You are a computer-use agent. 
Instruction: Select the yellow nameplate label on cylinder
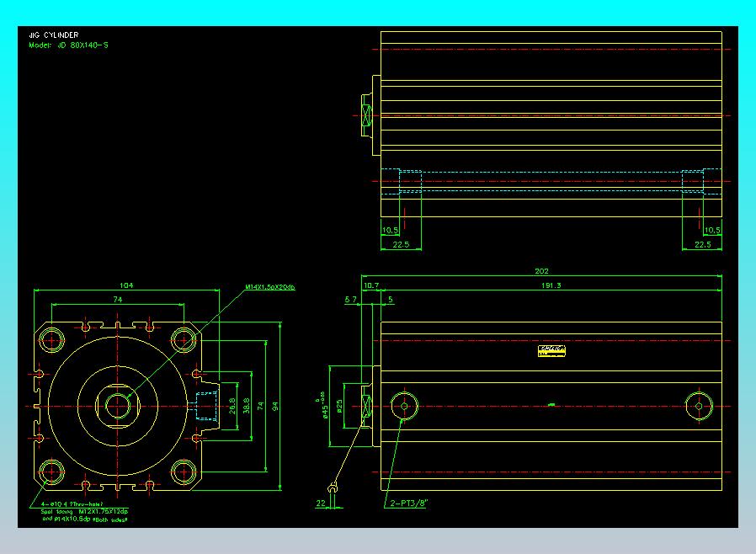click(x=551, y=351)
